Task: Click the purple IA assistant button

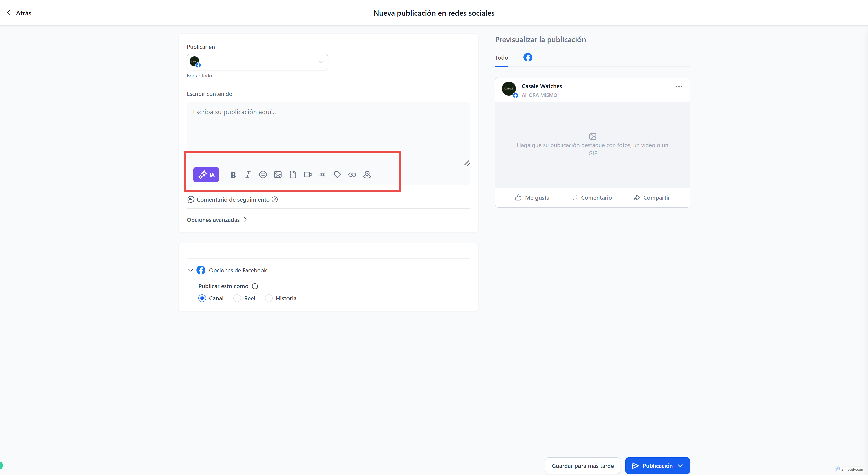Action: tap(206, 175)
